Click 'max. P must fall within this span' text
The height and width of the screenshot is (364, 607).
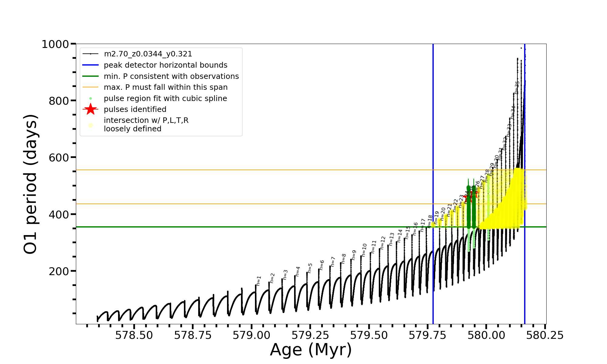pos(165,87)
